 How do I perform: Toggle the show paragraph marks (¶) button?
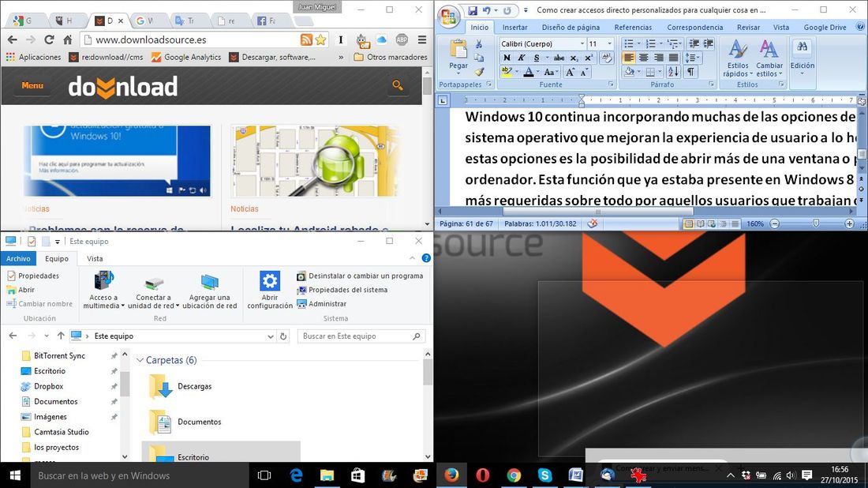point(690,71)
